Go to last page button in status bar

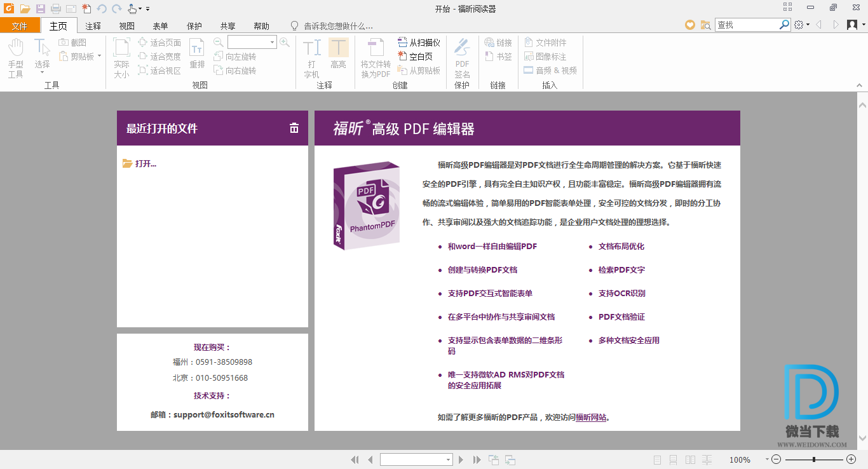pos(477,459)
